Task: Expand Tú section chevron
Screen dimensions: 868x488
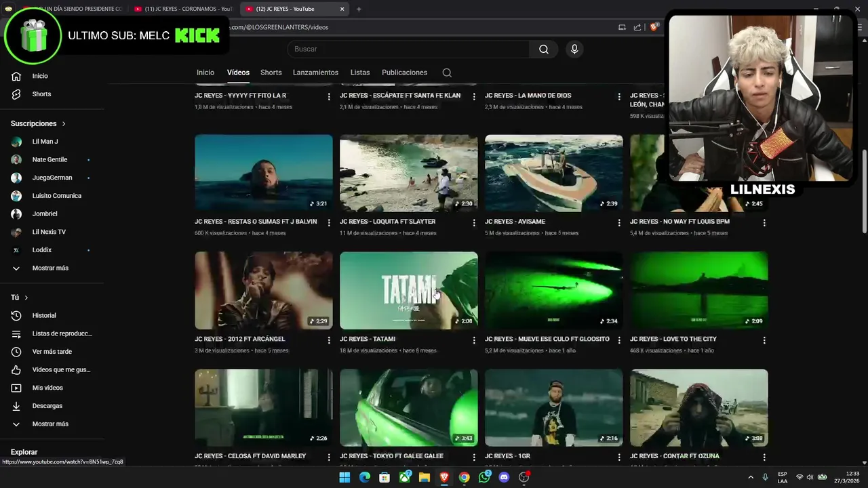Action: [x=26, y=298]
